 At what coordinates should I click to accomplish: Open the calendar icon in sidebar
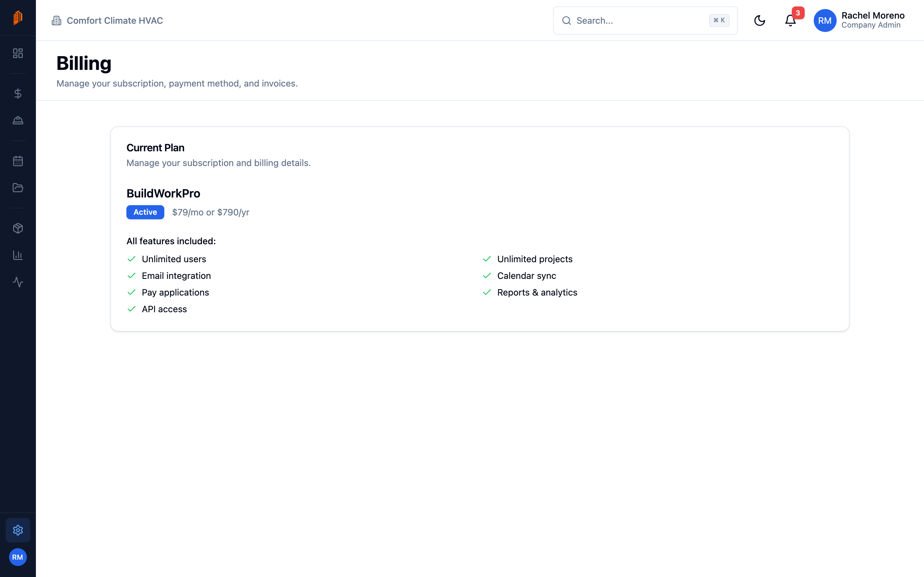[18, 161]
